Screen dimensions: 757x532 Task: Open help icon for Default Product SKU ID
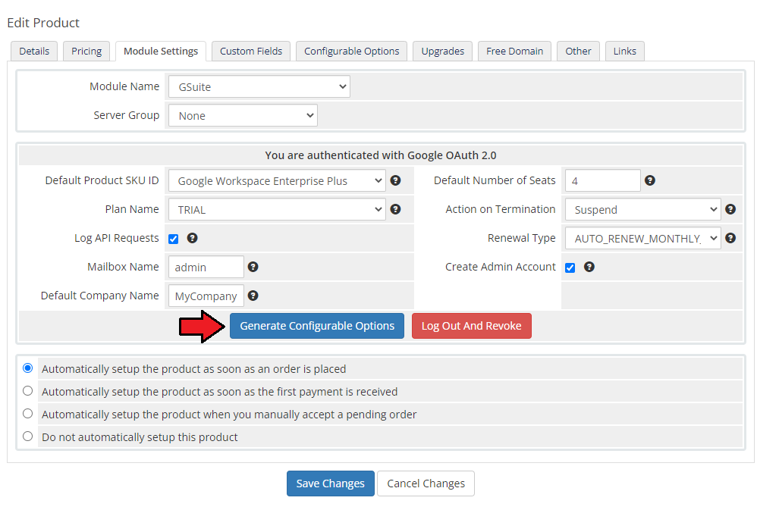tap(395, 180)
